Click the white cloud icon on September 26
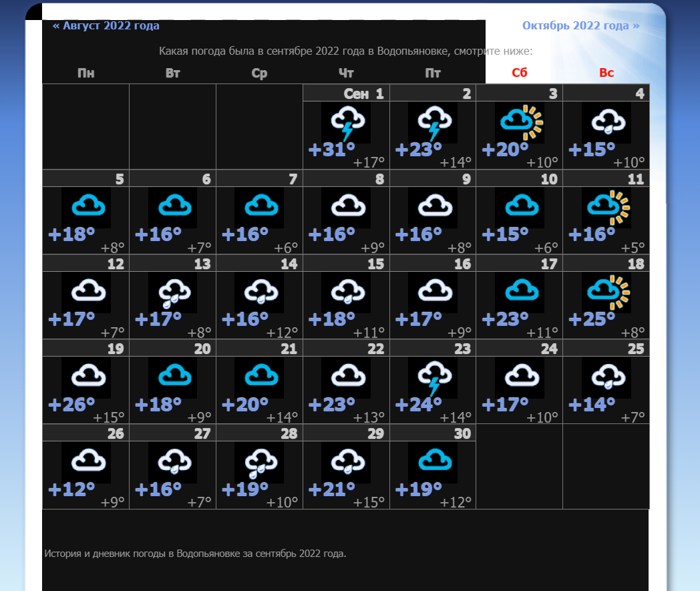The image size is (700, 591). (x=86, y=461)
